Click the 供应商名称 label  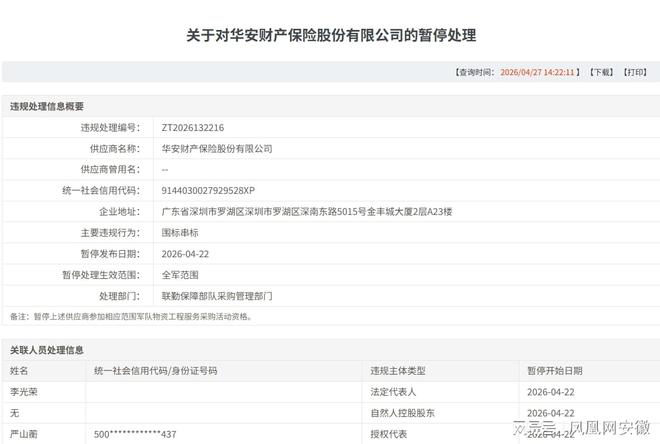click(115, 149)
